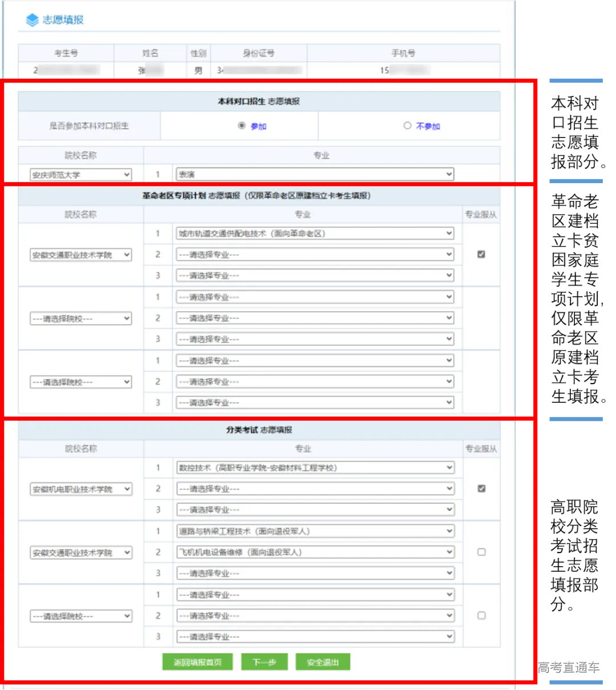Open 安徽交通职业技术学院 dropdown in 革命老区 section
This screenshot has height=690, width=616.
click(81, 255)
